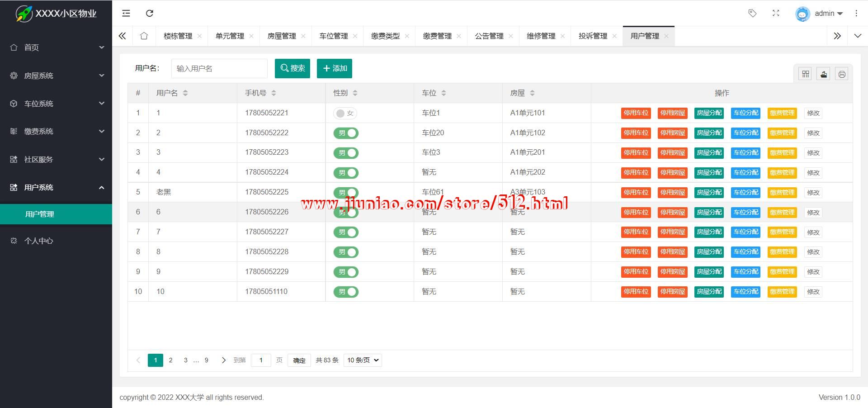Click the print icon above table

pyautogui.click(x=841, y=74)
